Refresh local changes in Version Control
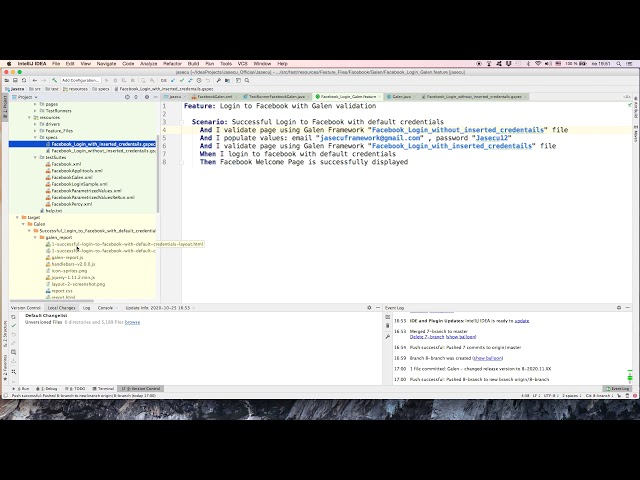Screen dimensions: 640x480 (13, 317)
